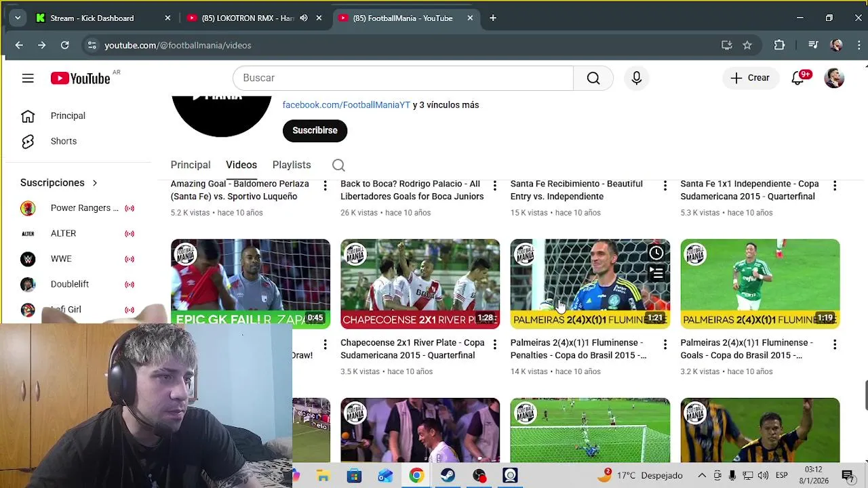868x488 pixels.
Task: Open new browser tab with plus button
Action: pos(493,18)
